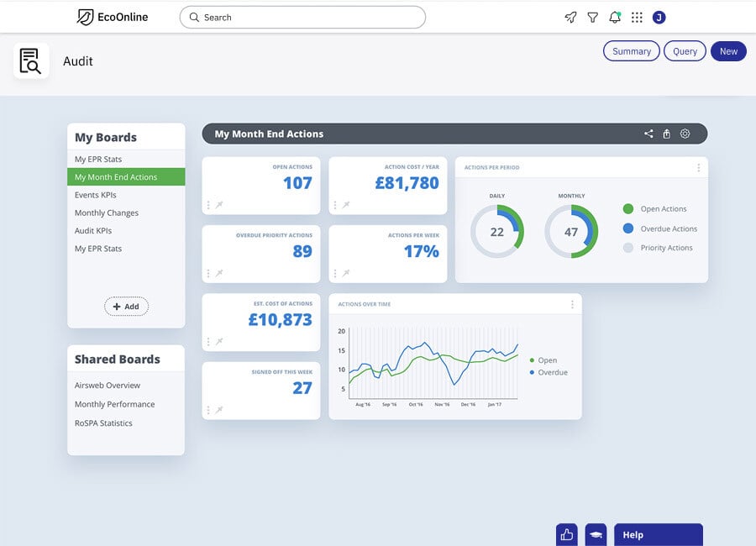Click the Daily donut chart showing 22
Screen dimensions: 756x546
[x=497, y=232]
